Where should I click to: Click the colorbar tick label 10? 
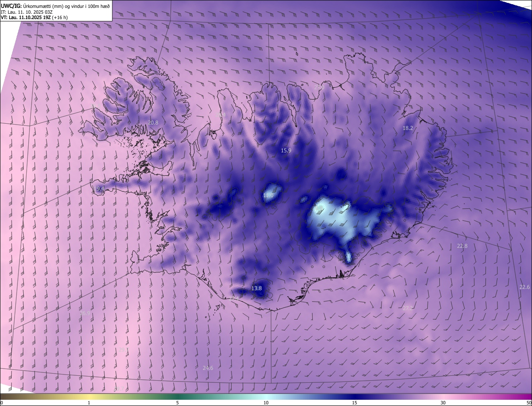pos(266,403)
